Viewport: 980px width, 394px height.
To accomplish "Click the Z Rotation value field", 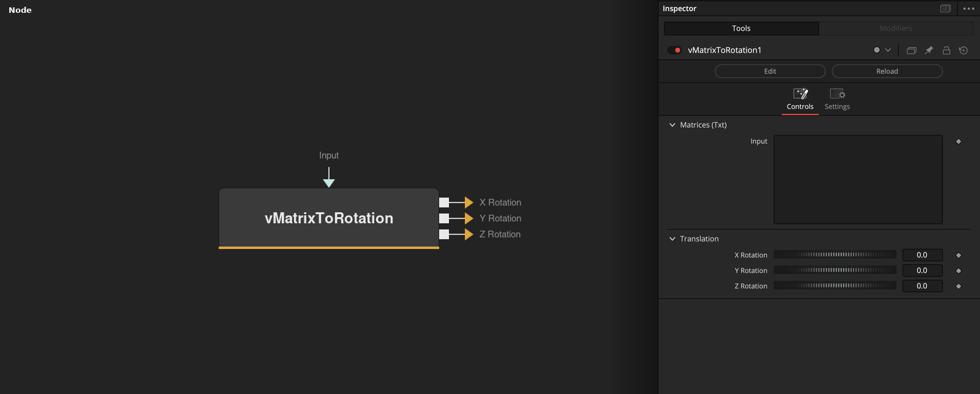I will 922,286.
